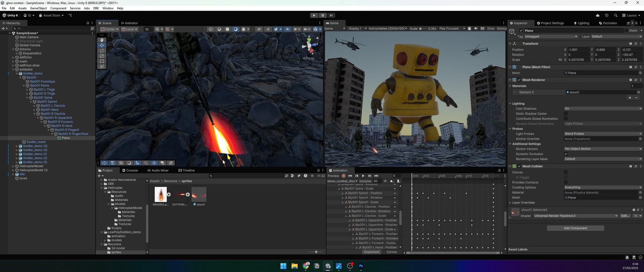Switch to the Console tab

pos(130,171)
